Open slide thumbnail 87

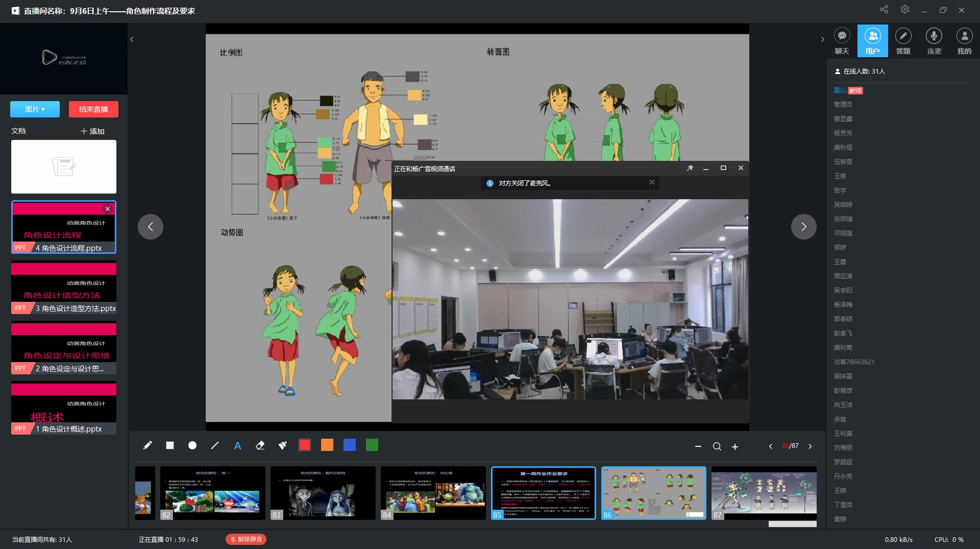(x=764, y=493)
